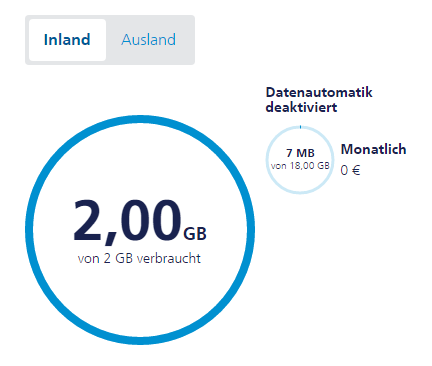This screenshot has width=432, height=366.
Task: Click the word 'deaktiviert'
Action: click(301, 107)
